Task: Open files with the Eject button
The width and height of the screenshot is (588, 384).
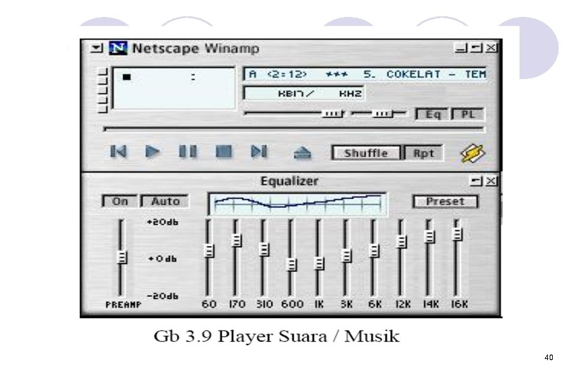Action: tap(302, 152)
